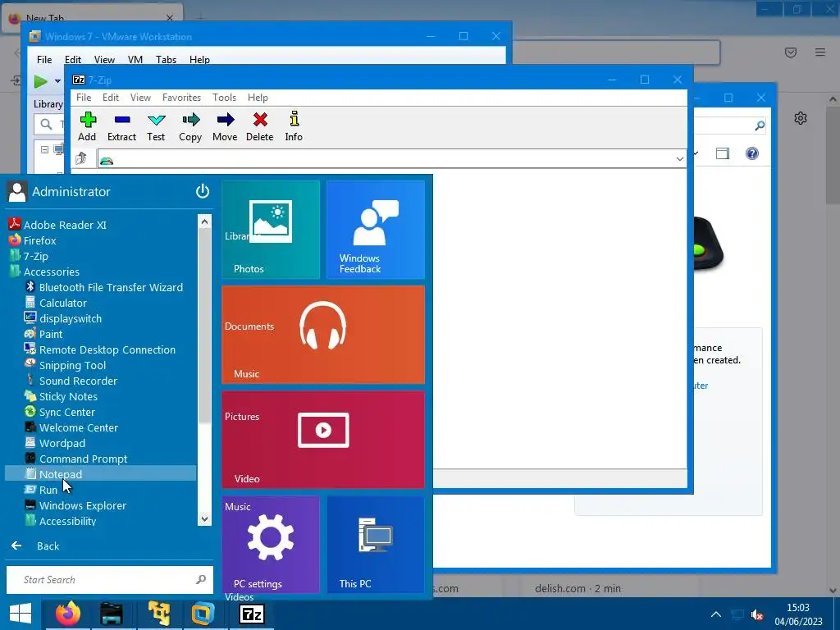Launch Firefox from the Start menu list
The height and width of the screenshot is (630, 840).
coord(33,240)
